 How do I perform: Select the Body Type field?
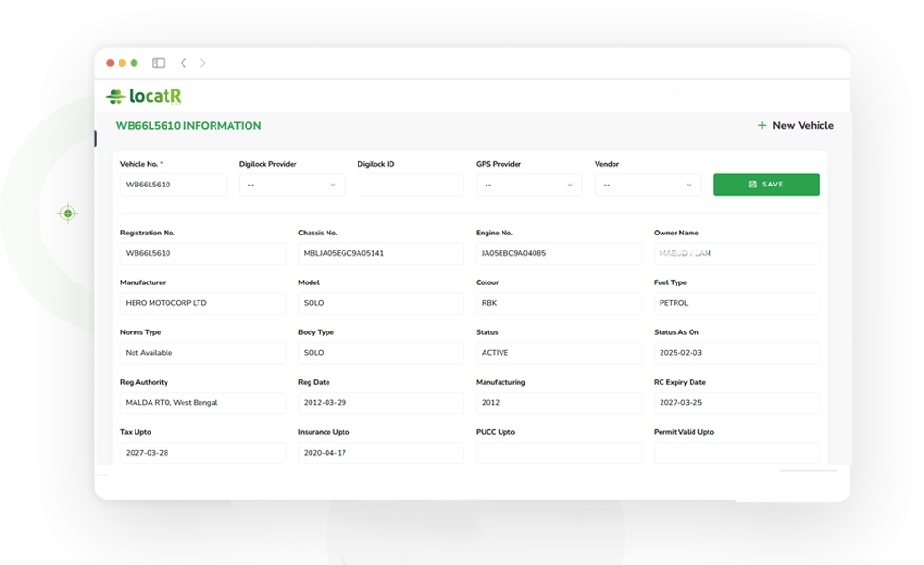(x=381, y=353)
